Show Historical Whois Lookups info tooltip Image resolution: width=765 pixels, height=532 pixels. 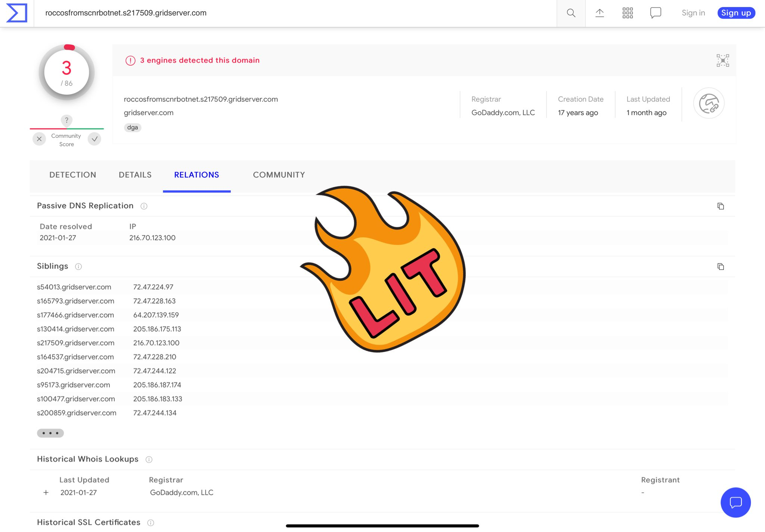(x=149, y=460)
